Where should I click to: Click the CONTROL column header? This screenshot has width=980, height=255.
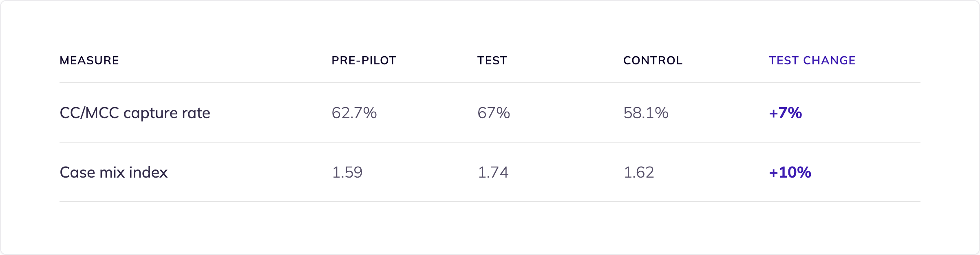[x=653, y=61]
